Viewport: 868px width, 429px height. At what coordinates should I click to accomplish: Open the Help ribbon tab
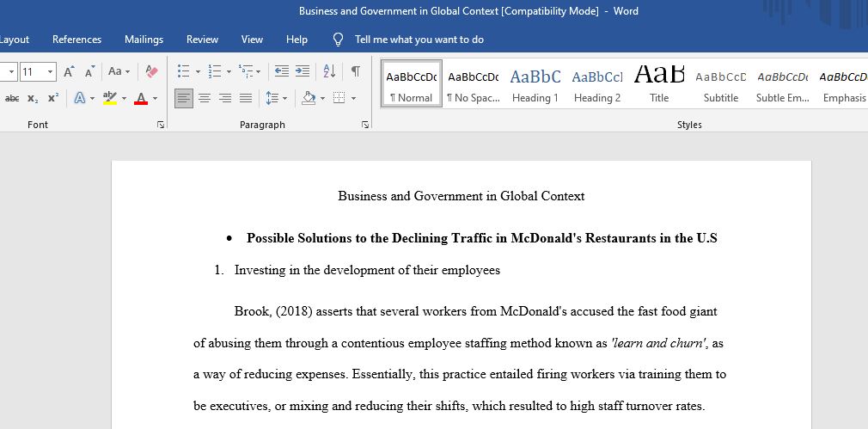click(296, 40)
